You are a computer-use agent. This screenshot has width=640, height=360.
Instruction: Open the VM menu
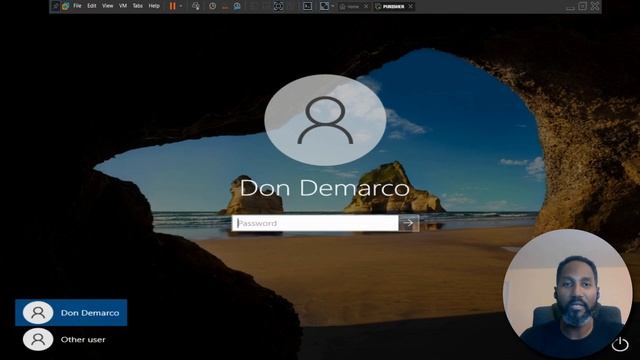123,6
